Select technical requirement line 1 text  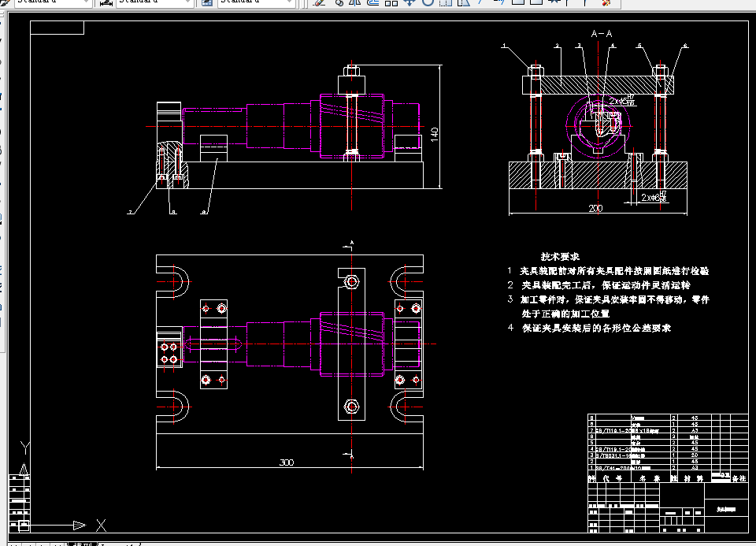(608, 271)
